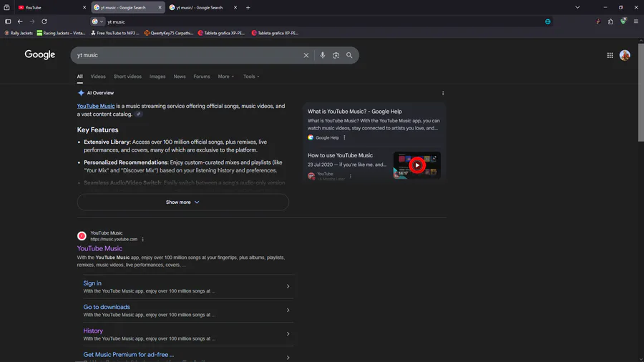Image resolution: width=644 pixels, height=362 pixels.
Task: Open the YouTube Music AI Overview link
Action: (96, 106)
